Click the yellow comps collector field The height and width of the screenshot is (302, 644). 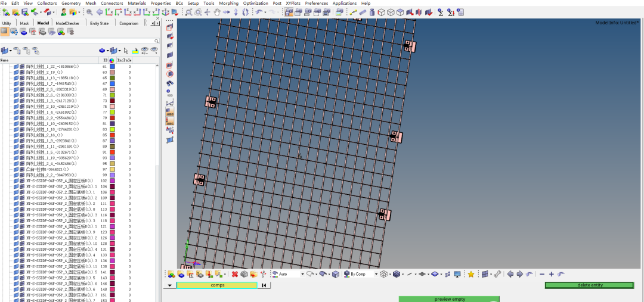click(x=217, y=285)
